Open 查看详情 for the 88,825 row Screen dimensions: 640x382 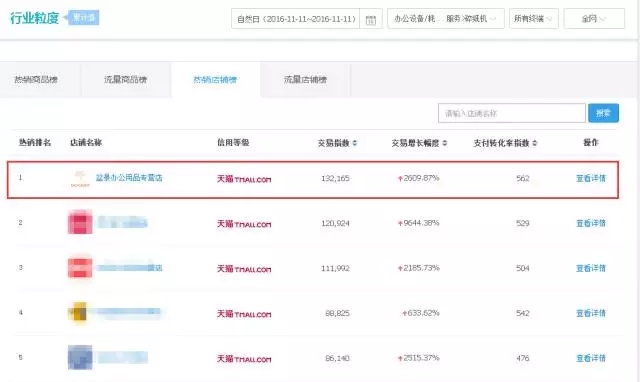(591, 313)
